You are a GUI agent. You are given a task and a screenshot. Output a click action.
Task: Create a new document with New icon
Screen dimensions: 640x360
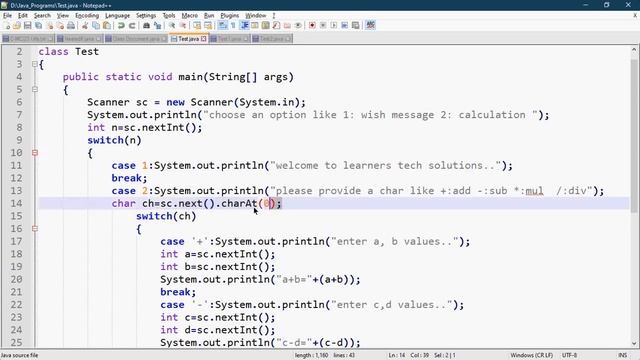point(6,25)
